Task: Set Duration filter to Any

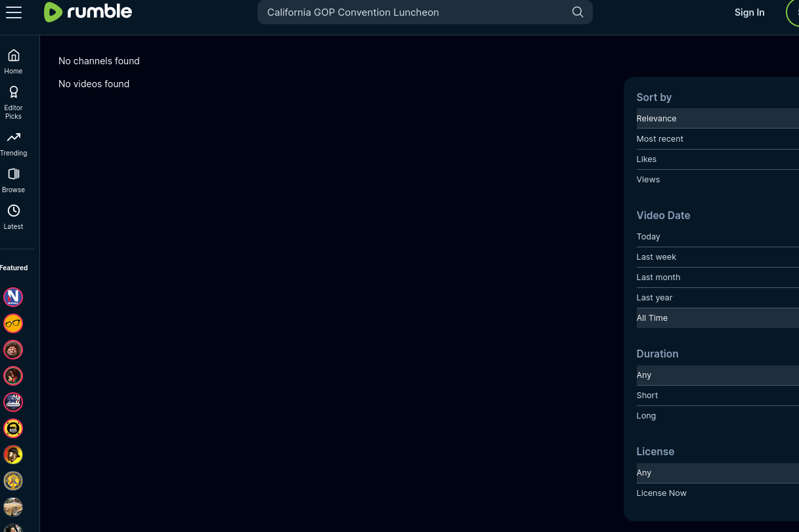Action: (x=718, y=375)
